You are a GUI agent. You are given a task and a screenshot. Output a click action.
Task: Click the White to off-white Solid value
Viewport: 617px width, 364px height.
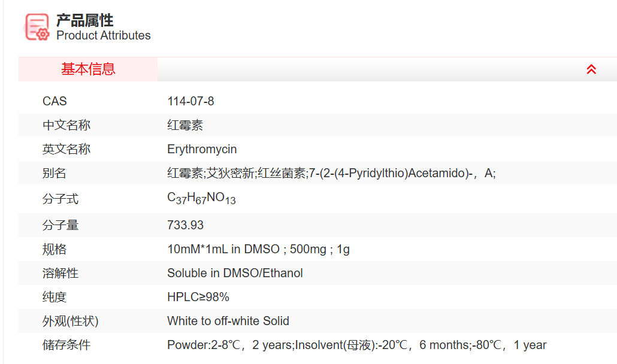228,321
